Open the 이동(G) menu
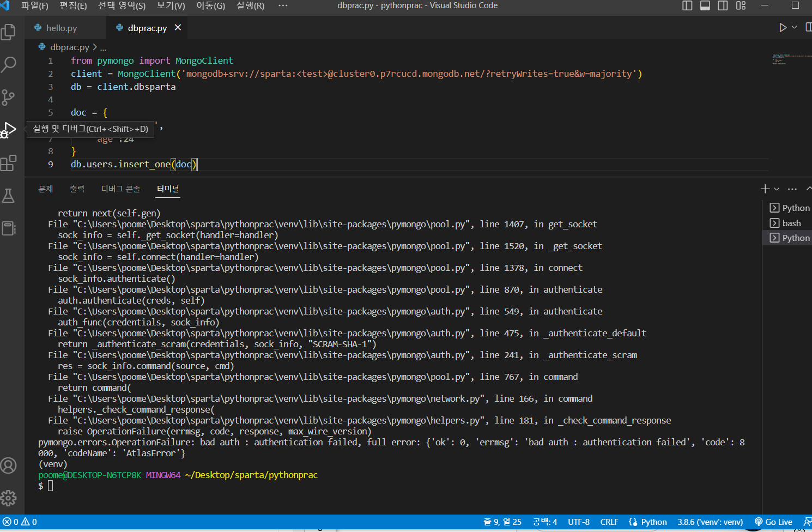Image resolution: width=812 pixels, height=532 pixels. 210,5
